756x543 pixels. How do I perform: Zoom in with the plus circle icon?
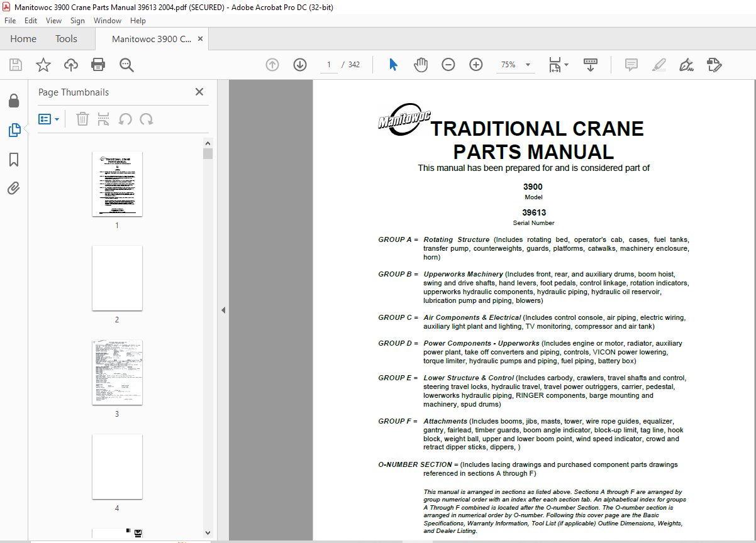click(x=476, y=65)
